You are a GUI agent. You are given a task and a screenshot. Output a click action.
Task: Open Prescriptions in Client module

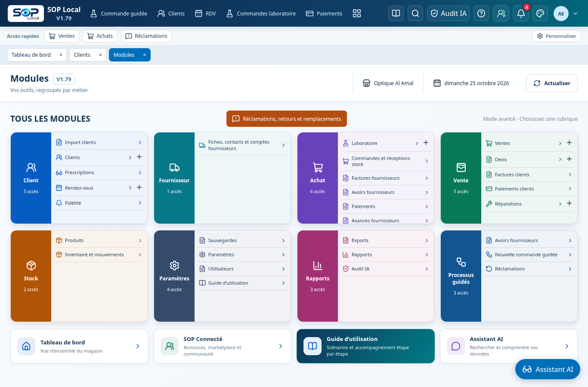(99, 172)
